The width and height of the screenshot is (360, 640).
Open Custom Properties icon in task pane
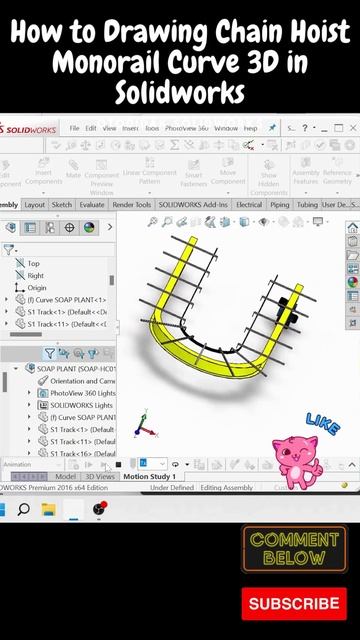pyautogui.click(x=353, y=296)
